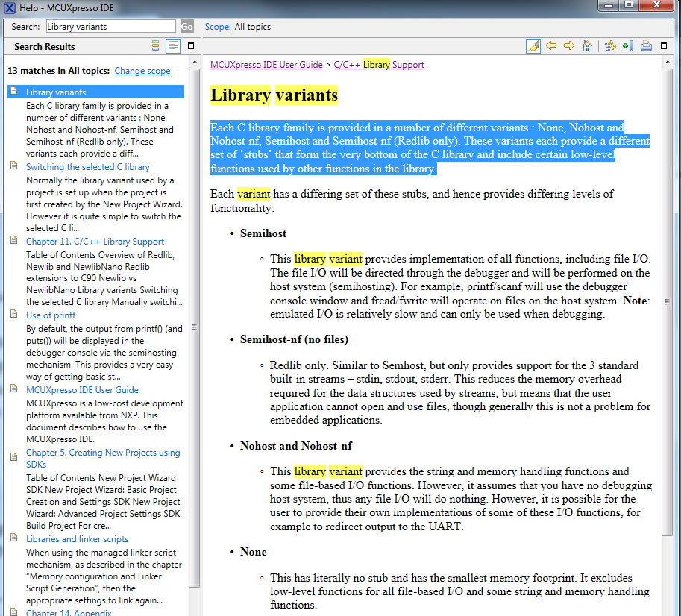Click the Library variants page heading
The width and height of the screenshot is (681, 616).
[274, 95]
